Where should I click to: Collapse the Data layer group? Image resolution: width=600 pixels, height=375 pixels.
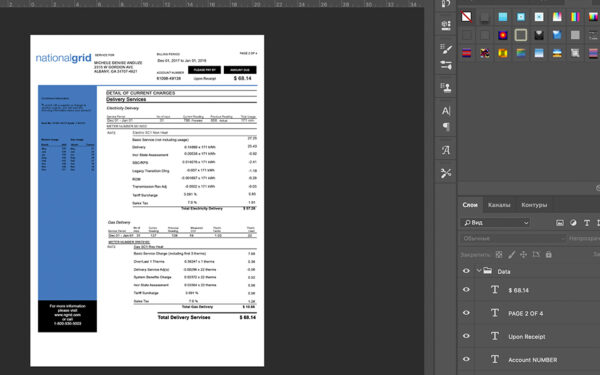pos(478,271)
